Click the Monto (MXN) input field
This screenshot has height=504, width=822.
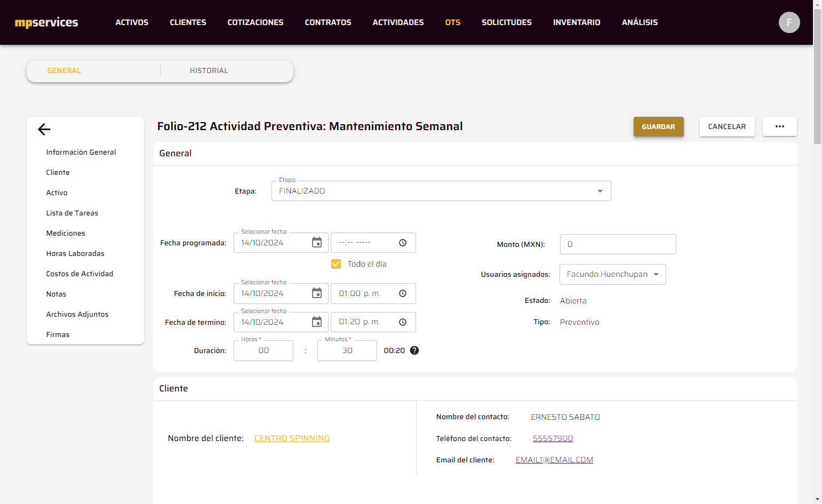(x=618, y=244)
